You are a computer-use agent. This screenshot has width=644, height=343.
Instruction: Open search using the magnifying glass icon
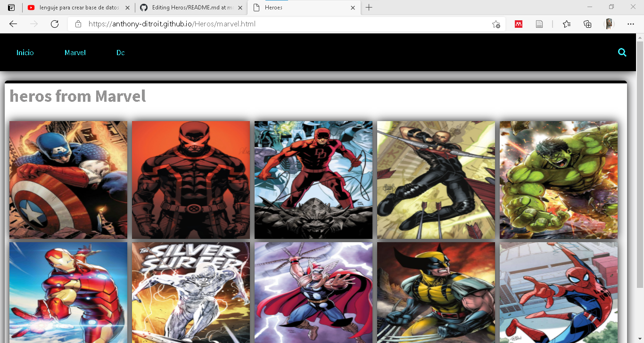(622, 52)
